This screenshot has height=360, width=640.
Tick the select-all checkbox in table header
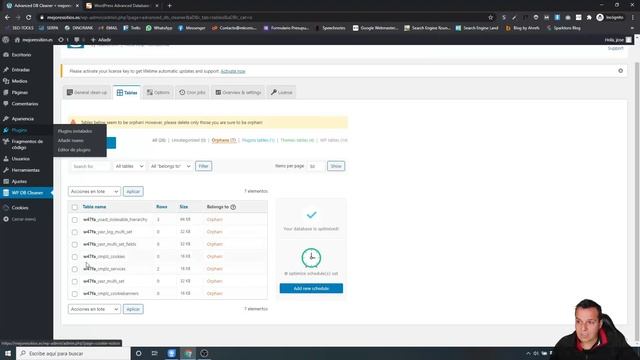pyautogui.click(x=75, y=207)
